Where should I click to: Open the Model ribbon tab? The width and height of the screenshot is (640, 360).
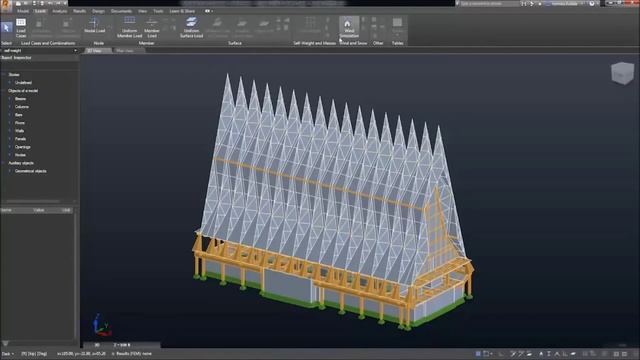(23, 11)
